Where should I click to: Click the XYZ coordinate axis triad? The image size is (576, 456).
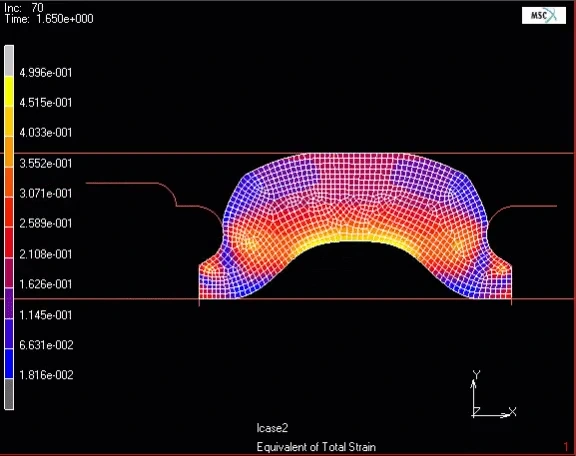(493, 394)
